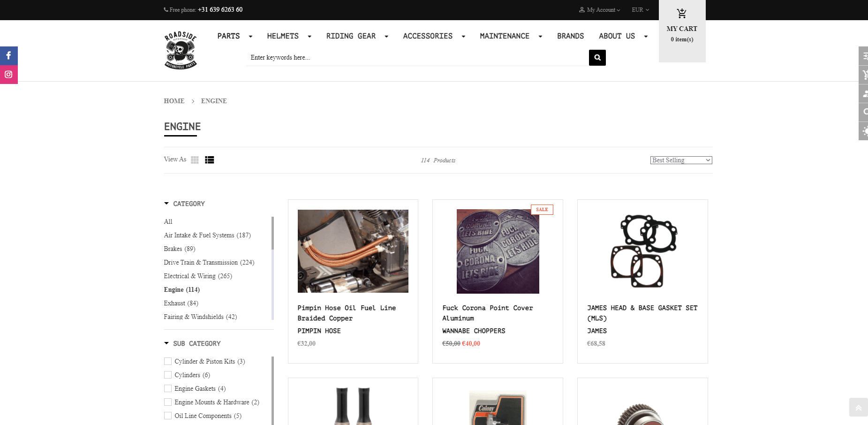Tick the Engine Gaskets checkbox

[x=168, y=388]
